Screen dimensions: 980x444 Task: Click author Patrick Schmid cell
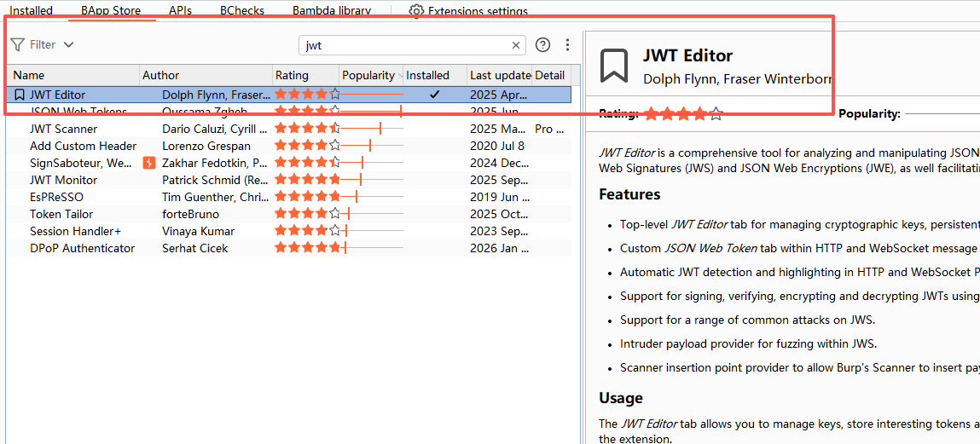coord(214,180)
